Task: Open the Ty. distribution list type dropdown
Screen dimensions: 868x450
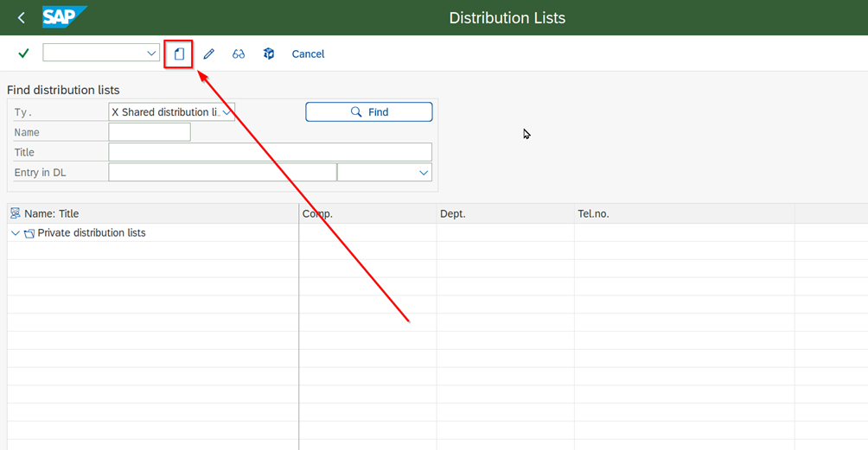Action: point(227,112)
